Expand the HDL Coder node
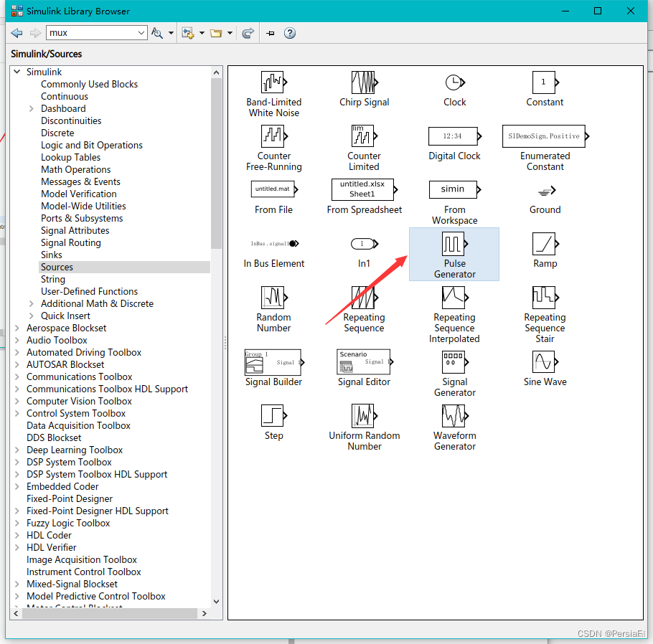Viewport: 653px width, 644px height. (x=17, y=535)
